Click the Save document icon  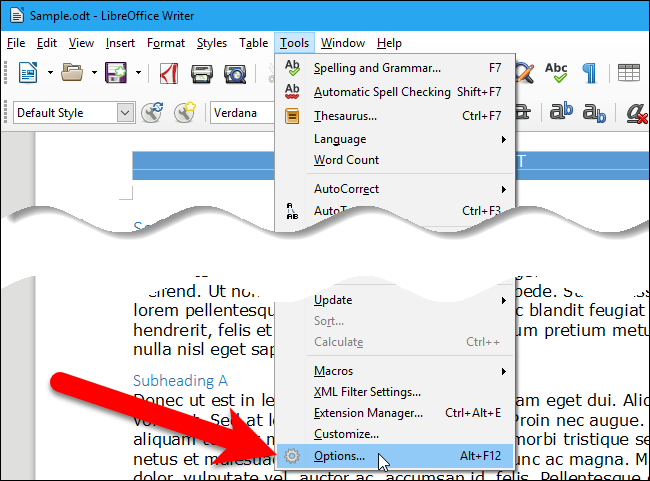click(x=116, y=73)
